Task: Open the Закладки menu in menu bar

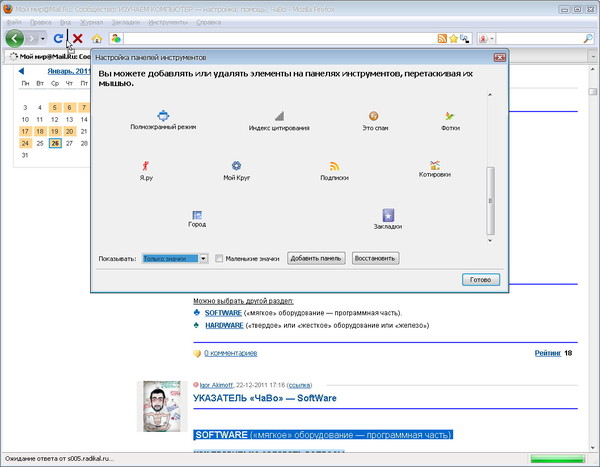Action: (126, 22)
